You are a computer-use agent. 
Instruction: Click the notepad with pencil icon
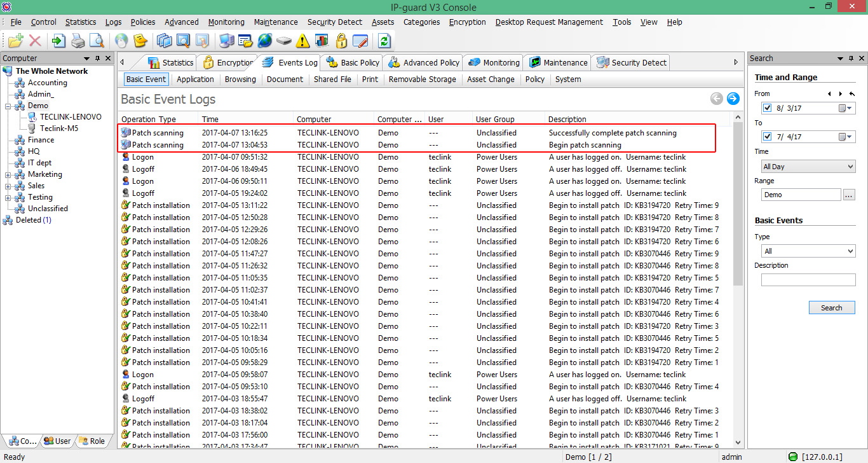coord(360,41)
